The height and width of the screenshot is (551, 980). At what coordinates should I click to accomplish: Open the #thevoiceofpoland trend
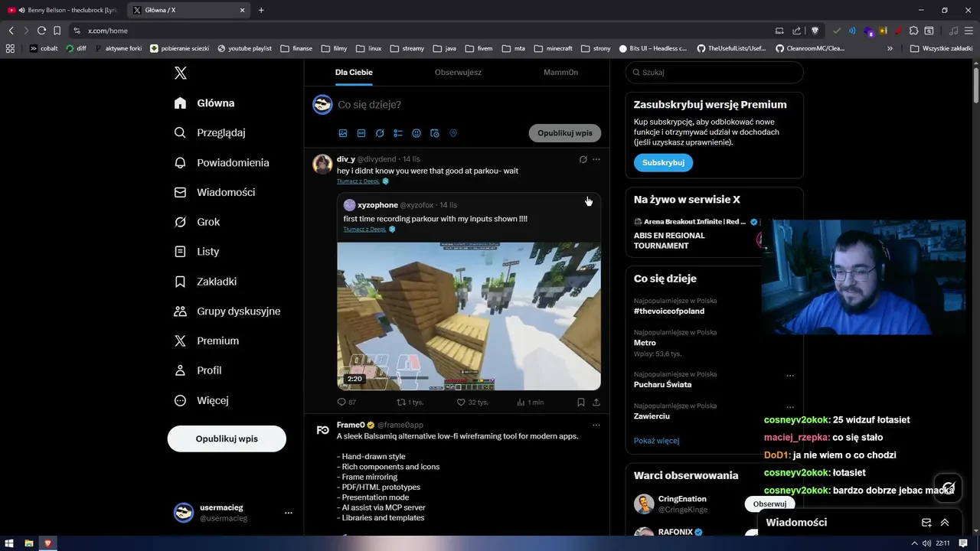669,311
